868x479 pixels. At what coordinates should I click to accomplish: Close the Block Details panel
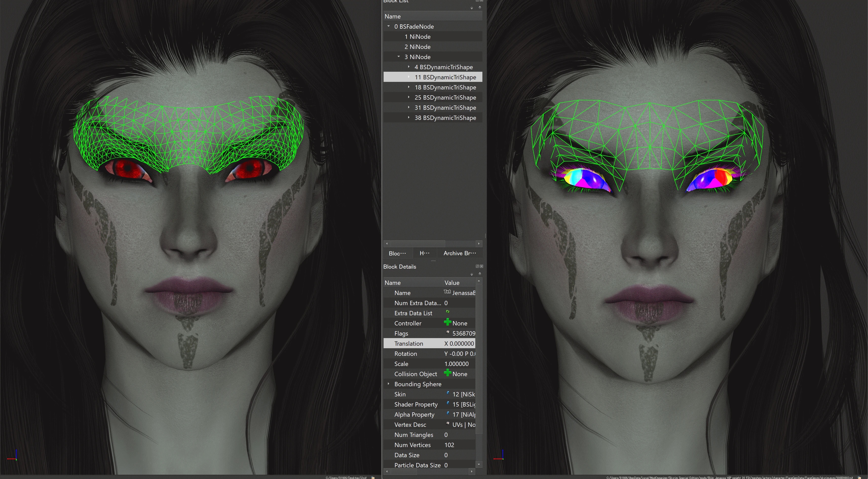tap(482, 266)
